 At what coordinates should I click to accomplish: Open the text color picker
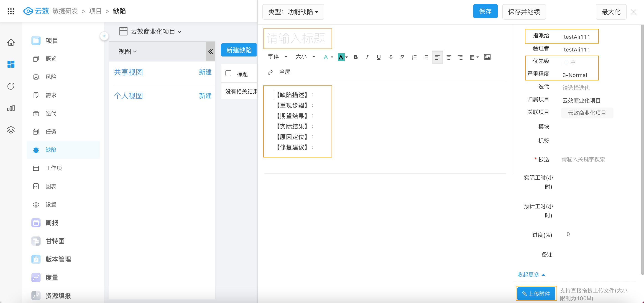(328, 57)
